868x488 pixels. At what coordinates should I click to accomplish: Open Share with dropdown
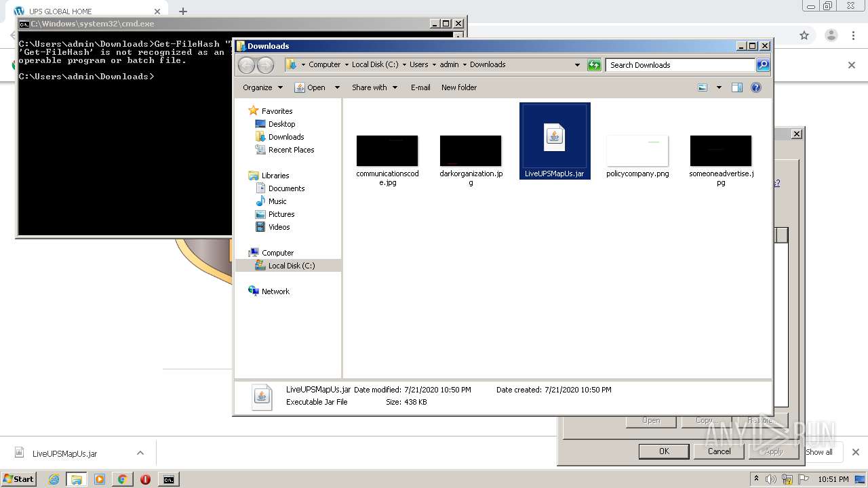click(374, 87)
